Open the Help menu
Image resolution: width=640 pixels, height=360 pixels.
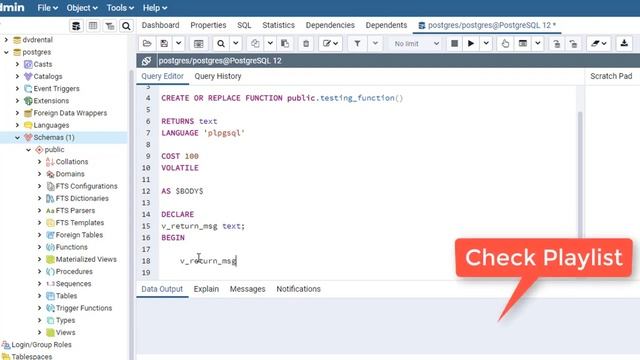coord(155,8)
